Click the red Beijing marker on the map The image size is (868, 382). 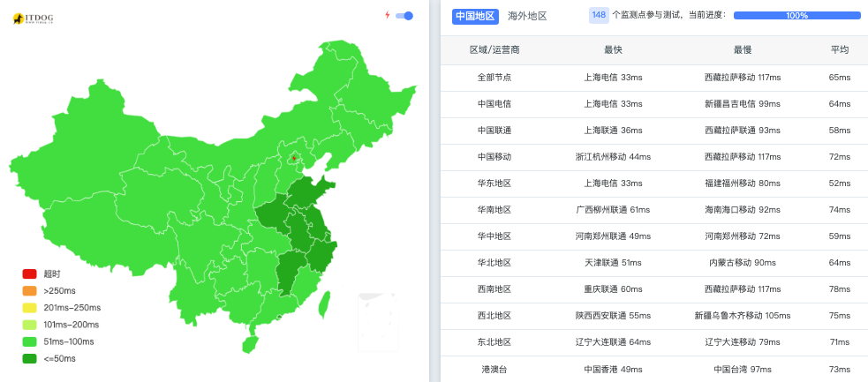pyautogui.click(x=294, y=159)
